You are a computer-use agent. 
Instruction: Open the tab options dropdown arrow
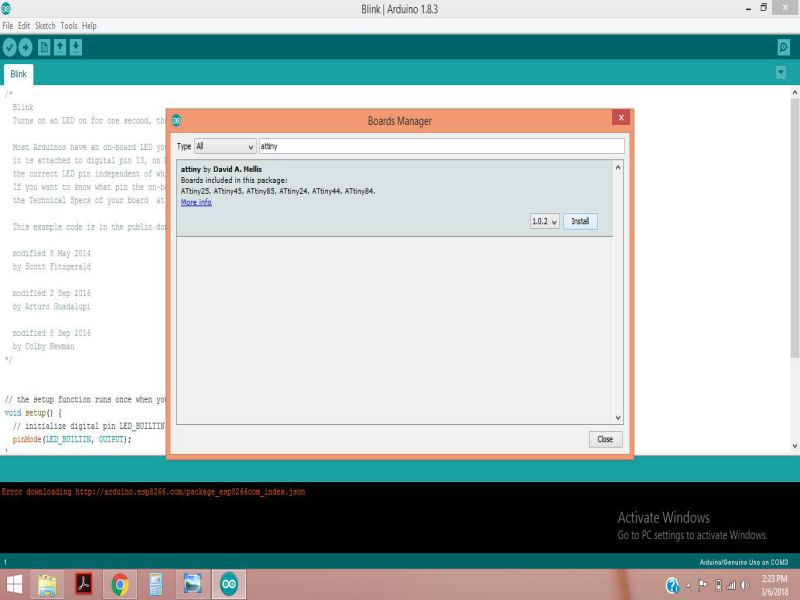[x=781, y=72]
